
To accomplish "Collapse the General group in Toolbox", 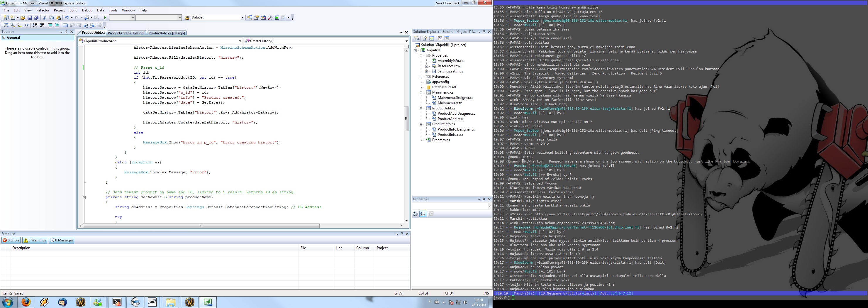I will (4, 38).
